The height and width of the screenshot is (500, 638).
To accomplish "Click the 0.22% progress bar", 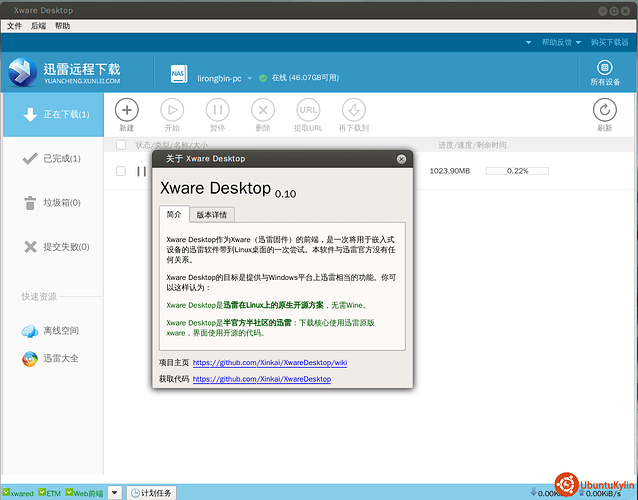I will [x=517, y=171].
